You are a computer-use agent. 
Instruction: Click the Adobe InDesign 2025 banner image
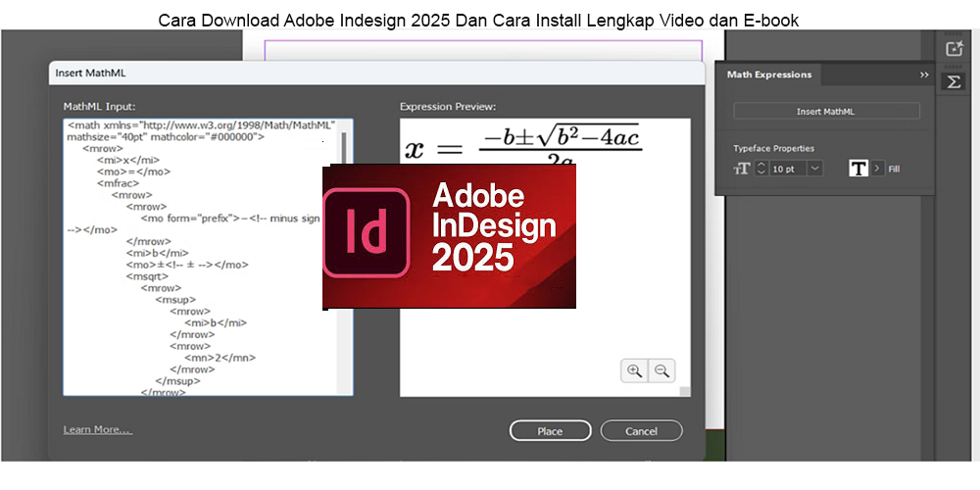click(x=450, y=236)
